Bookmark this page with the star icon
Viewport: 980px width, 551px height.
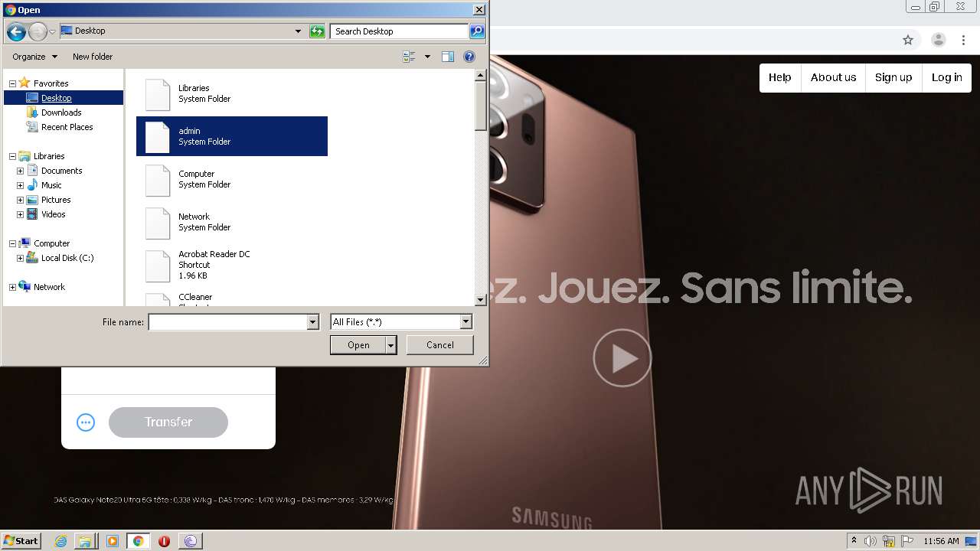(908, 40)
